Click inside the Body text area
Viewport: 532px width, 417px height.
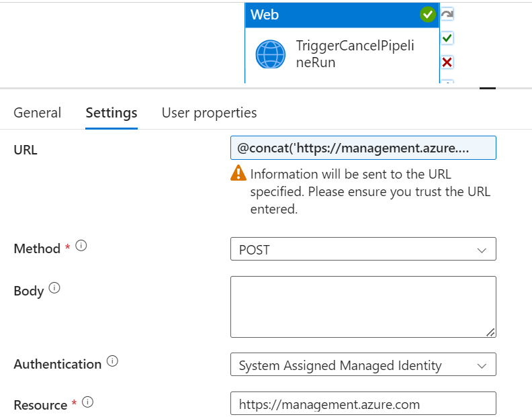[363, 307]
